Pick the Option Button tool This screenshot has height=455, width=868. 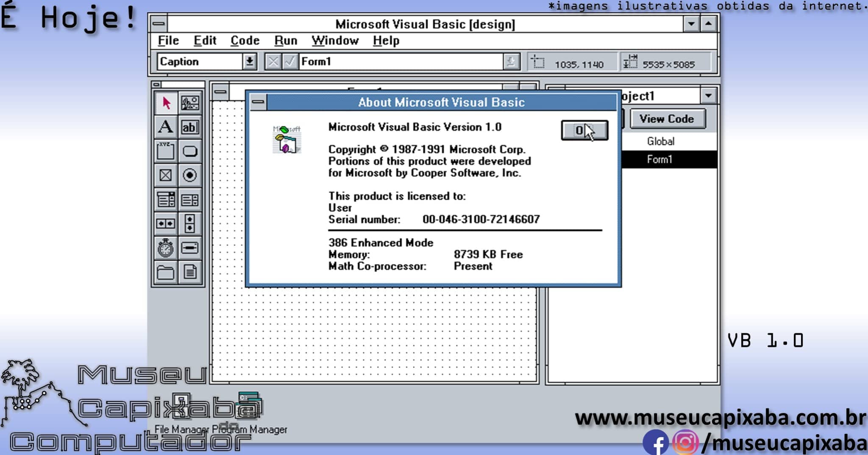pyautogui.click(x=190, y=175)
